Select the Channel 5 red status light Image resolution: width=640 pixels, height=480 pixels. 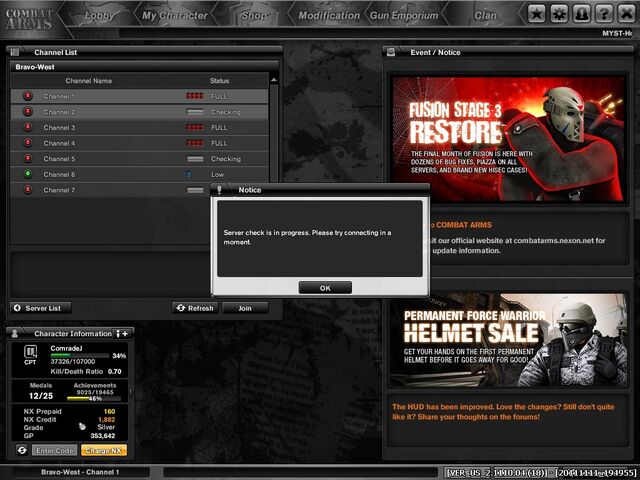[28, 158]
